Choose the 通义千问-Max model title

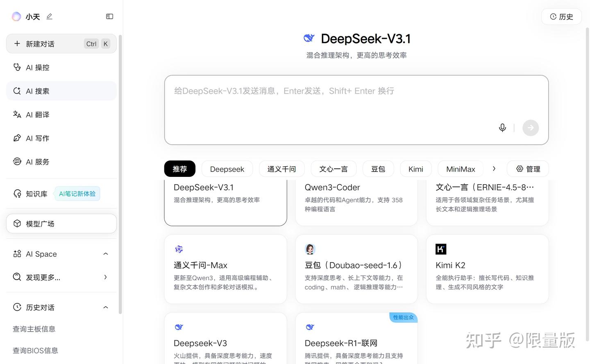(200, 265)
